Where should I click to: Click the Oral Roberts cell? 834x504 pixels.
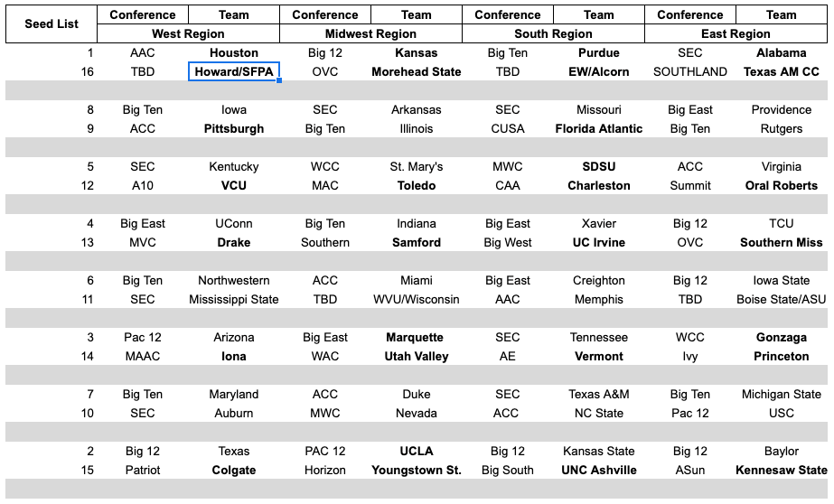coord(782,186)
